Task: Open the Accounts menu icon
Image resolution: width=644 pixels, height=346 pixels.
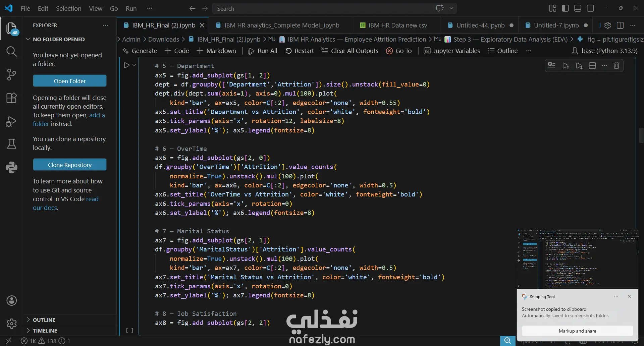Action: coord(11,301)
